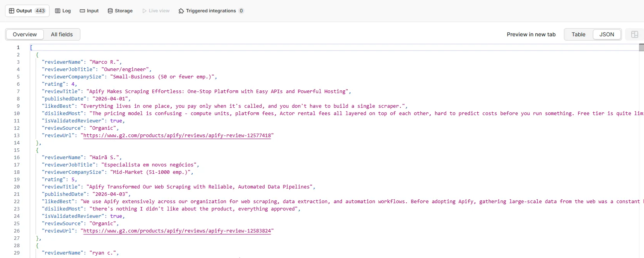Click line number 1 in the gutter
Screen dimensions: 644x258
18,48
